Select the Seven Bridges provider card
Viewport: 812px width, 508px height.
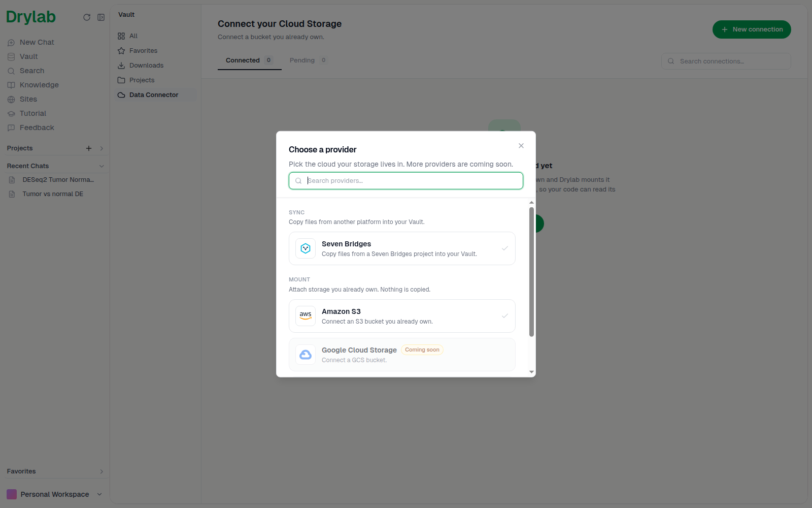tap(402, 248)
